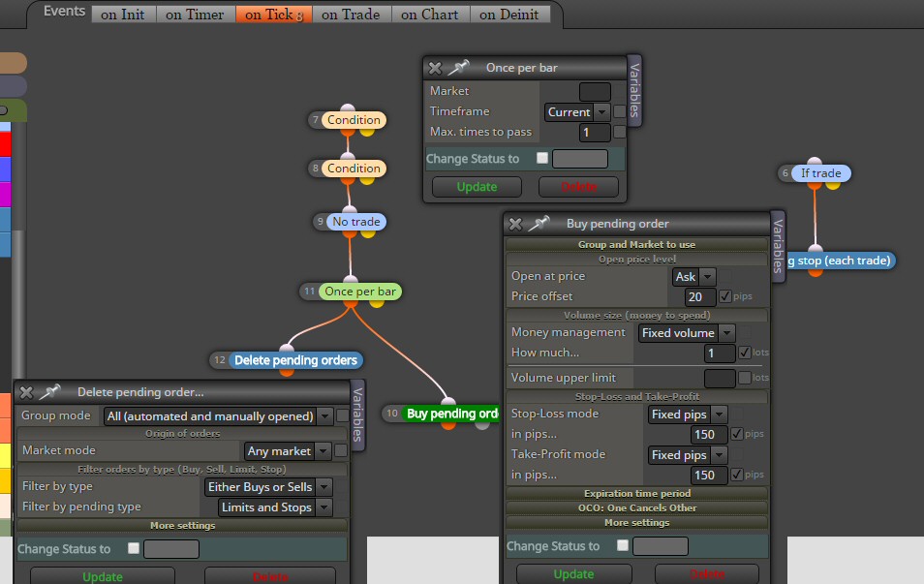The image size is (924, 584).
Task: Uncheck pips checkbox next to Price offset
Action: coord(725,296)
